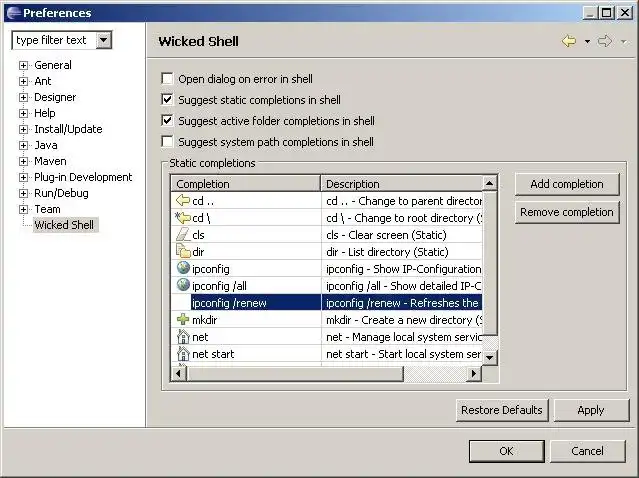Expand the Plug-in Development tree node

coord(23,177)
